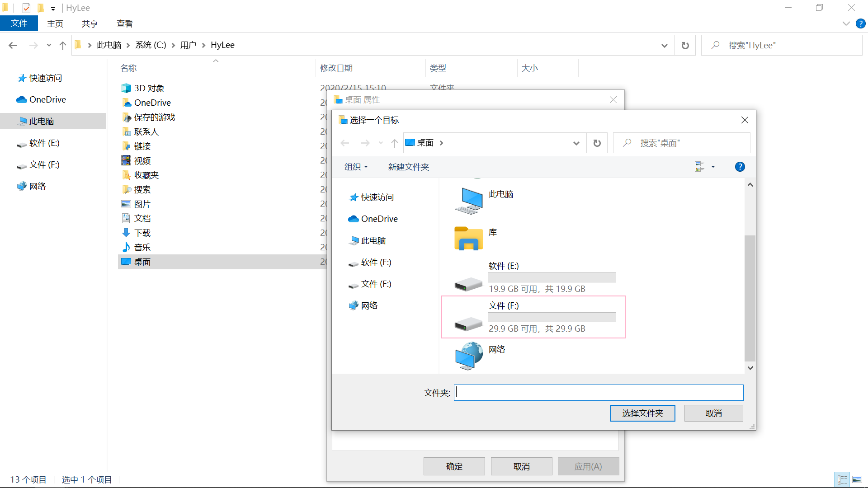The height and width of the screenshot is (488, 868).
Task: Open the 文件 ribbon tab
Action: [19, 23]
